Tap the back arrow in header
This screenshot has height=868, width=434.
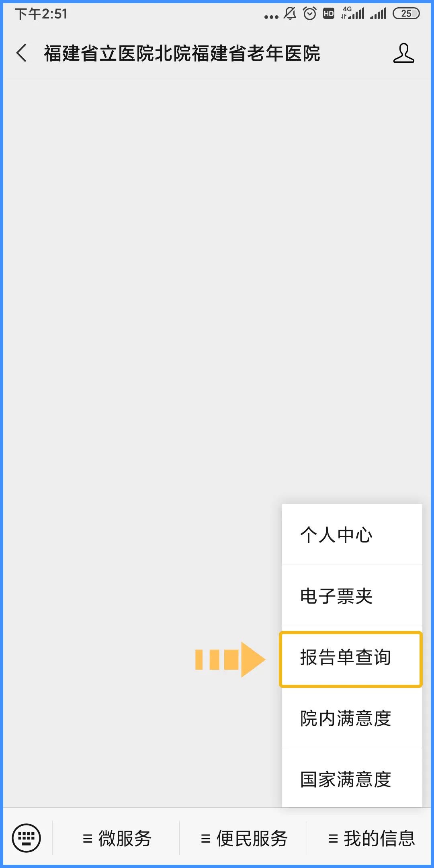[22, 53]
